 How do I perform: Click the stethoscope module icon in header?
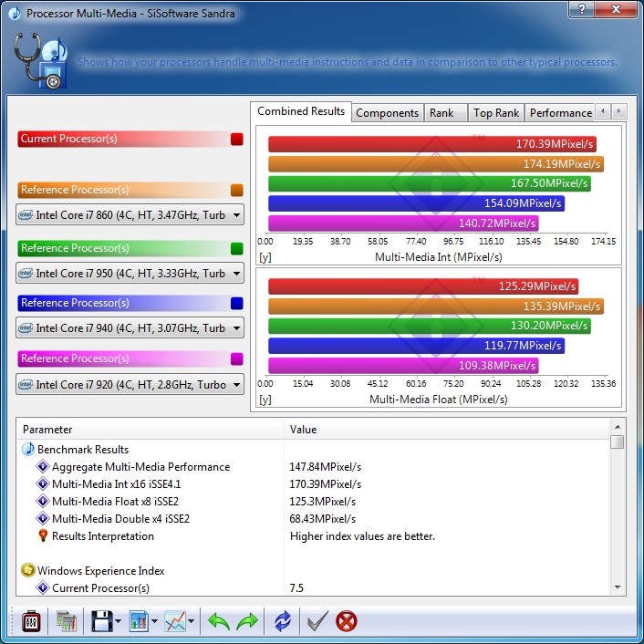click(x=41, y=61)
